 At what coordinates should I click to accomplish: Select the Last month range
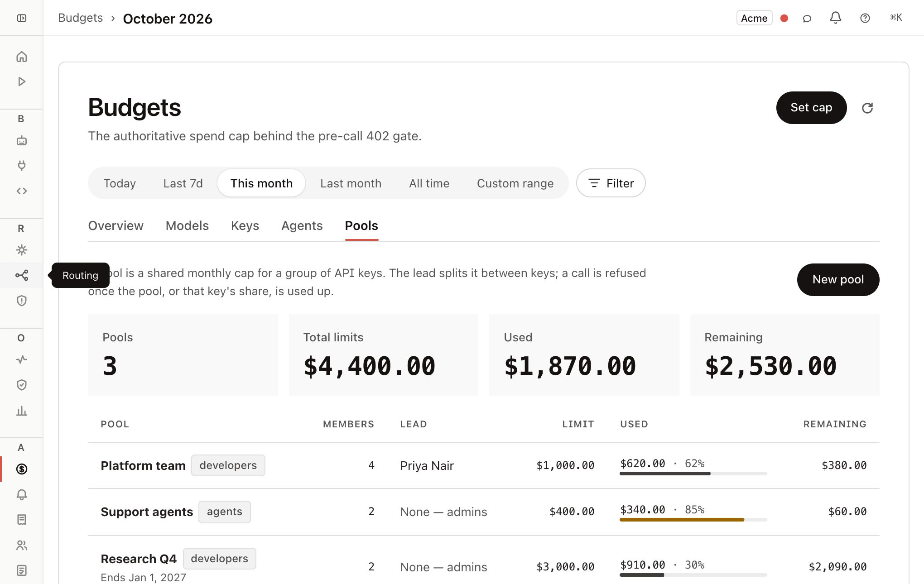point(351,183)
